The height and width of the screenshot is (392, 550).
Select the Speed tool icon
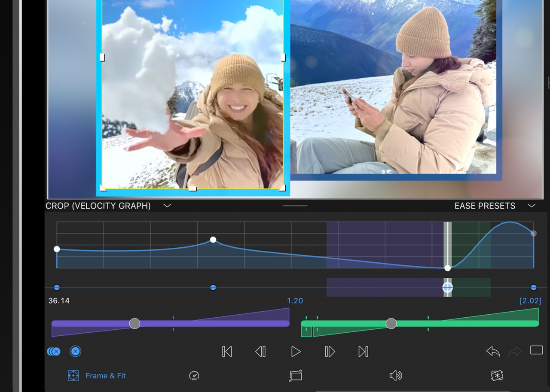[194, 375]
